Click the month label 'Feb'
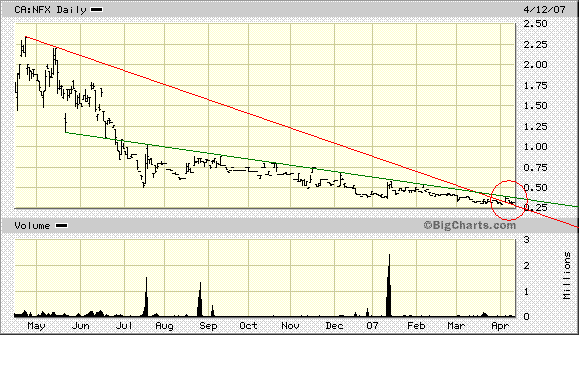 pos(416,326)
